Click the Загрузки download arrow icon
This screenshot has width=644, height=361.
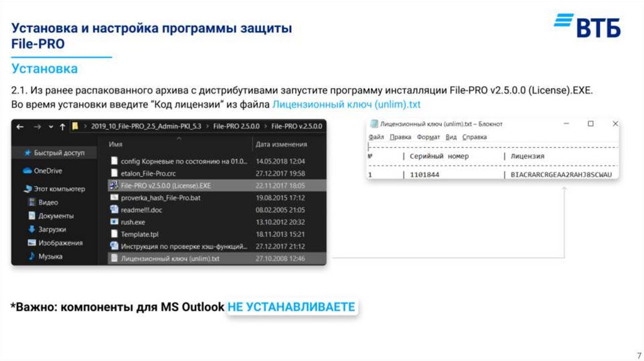pos(31,229)
